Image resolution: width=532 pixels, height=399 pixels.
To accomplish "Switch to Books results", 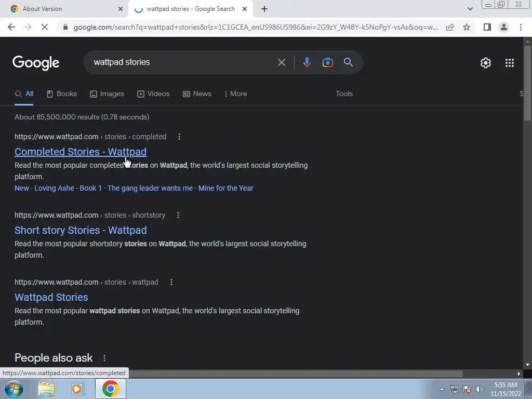I will pyautogui.click(x=62, y=94).
